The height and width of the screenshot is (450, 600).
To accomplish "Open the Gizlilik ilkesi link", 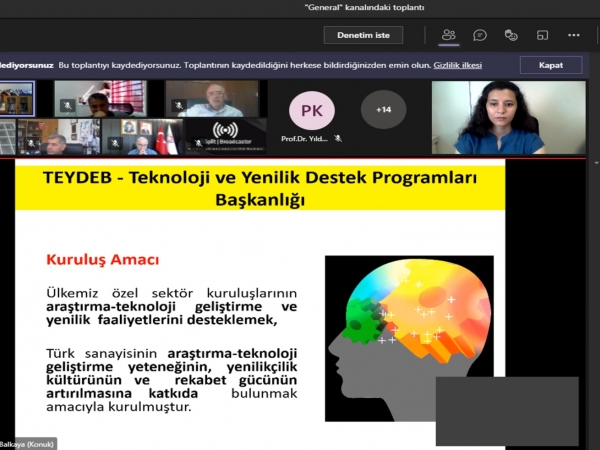I will (457, 65).
